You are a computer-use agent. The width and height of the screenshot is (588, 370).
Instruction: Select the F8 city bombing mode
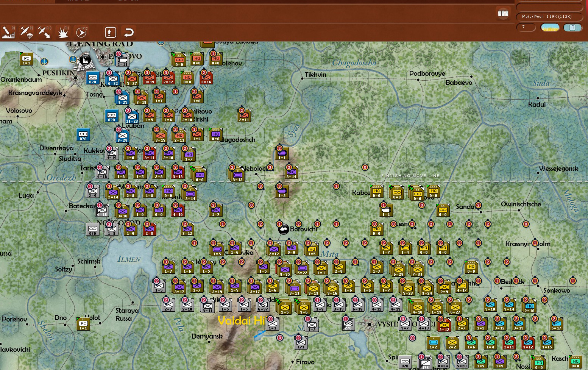9,32
